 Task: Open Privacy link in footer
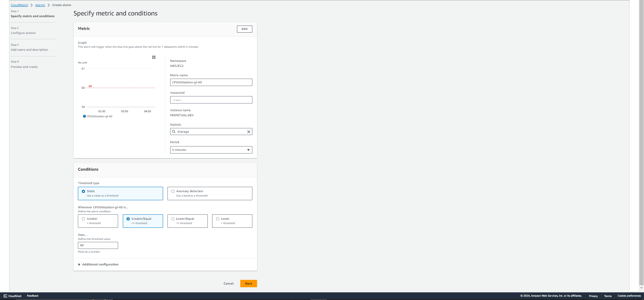(593, 296)
